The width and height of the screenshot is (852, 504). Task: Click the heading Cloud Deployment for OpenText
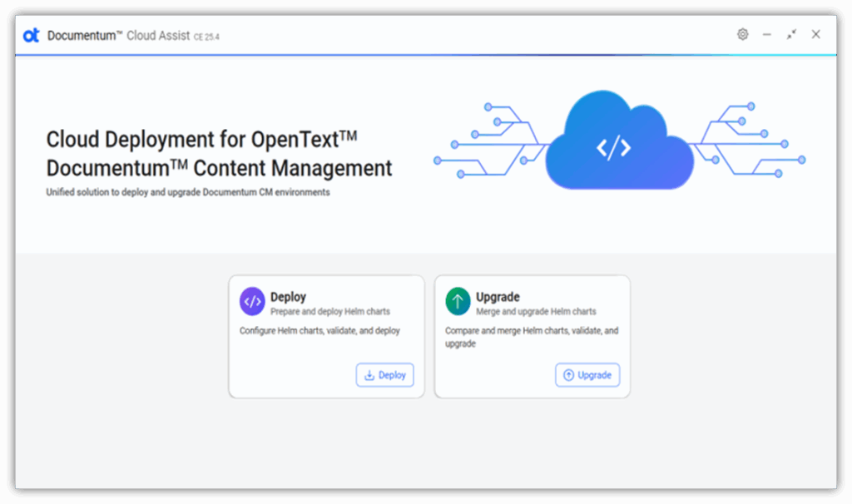coord(203,139)
